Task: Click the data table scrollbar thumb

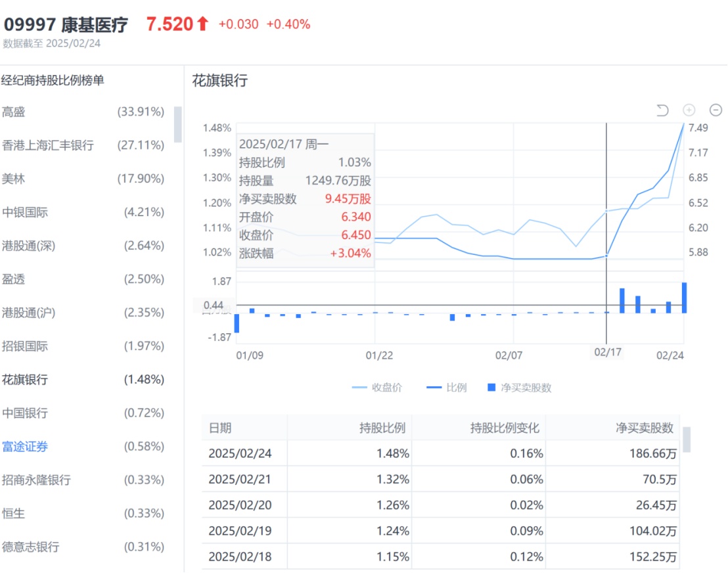Action: (x=687, y=439)
